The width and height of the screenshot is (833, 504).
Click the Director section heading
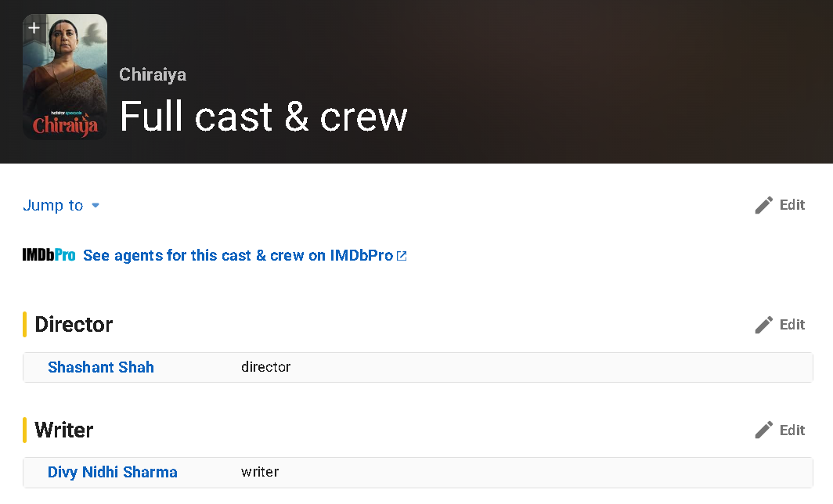pos(74,325)
